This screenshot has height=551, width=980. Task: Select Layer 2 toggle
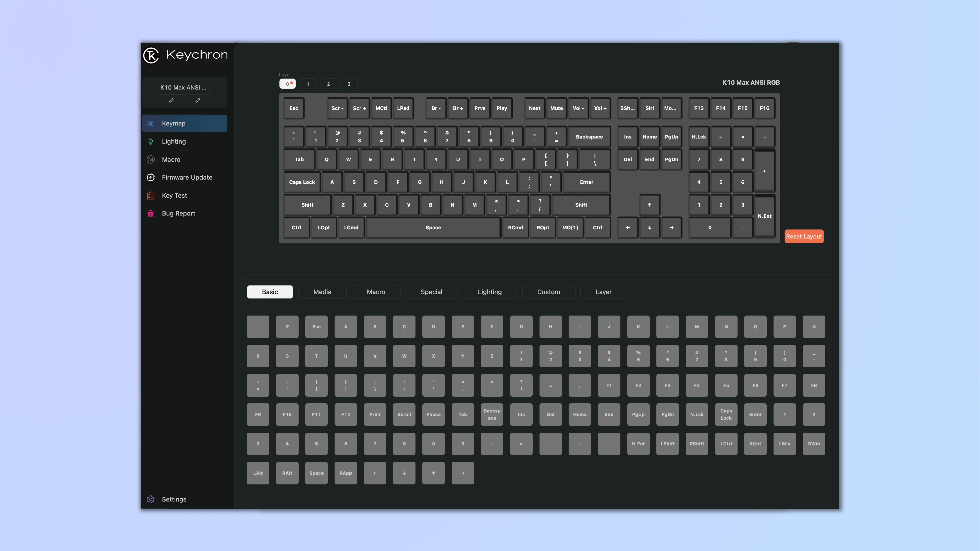[328, 83]
